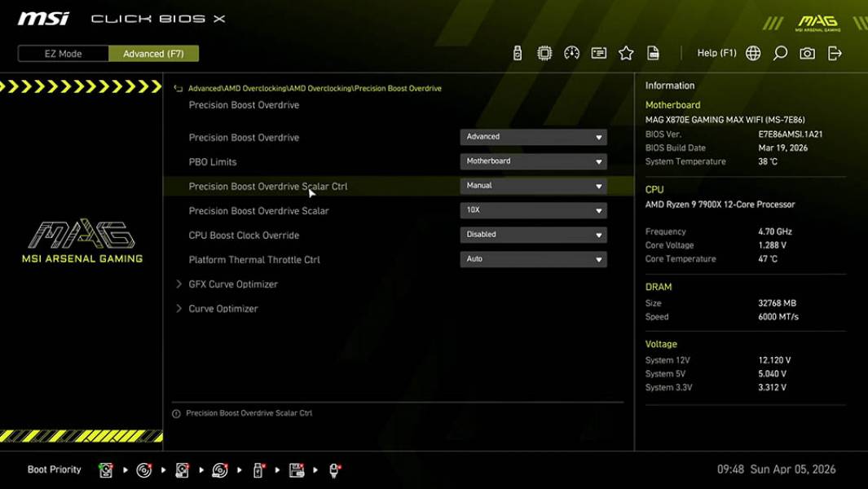The height and width of the screenshot is (489, 868).
Task: Click the CPU chip icon in top toolbar
Action: (544, 52)
